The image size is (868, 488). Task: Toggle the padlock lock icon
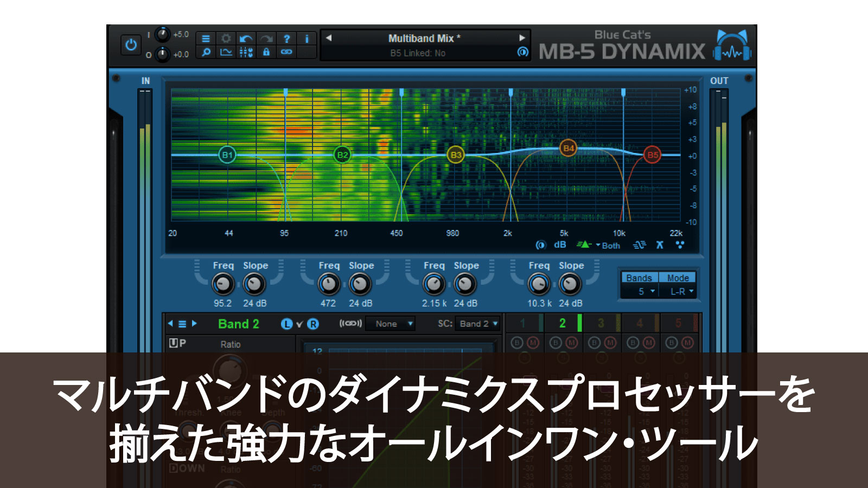266,53
